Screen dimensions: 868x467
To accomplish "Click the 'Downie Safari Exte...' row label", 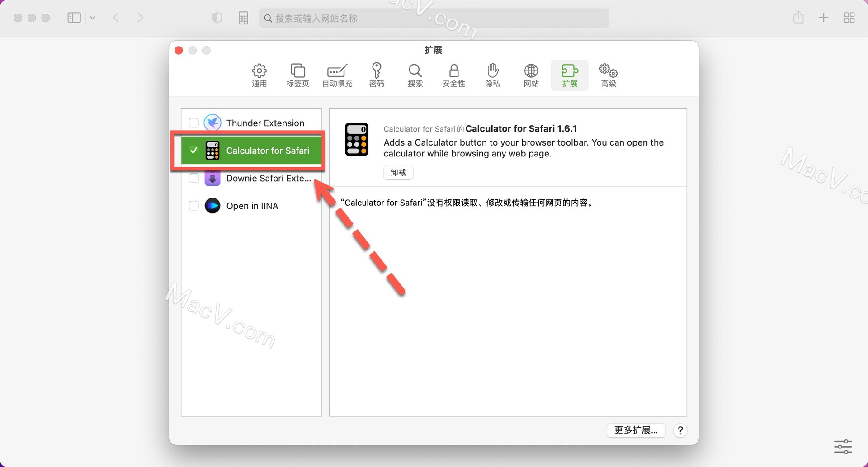I will [x=269, y=178].
